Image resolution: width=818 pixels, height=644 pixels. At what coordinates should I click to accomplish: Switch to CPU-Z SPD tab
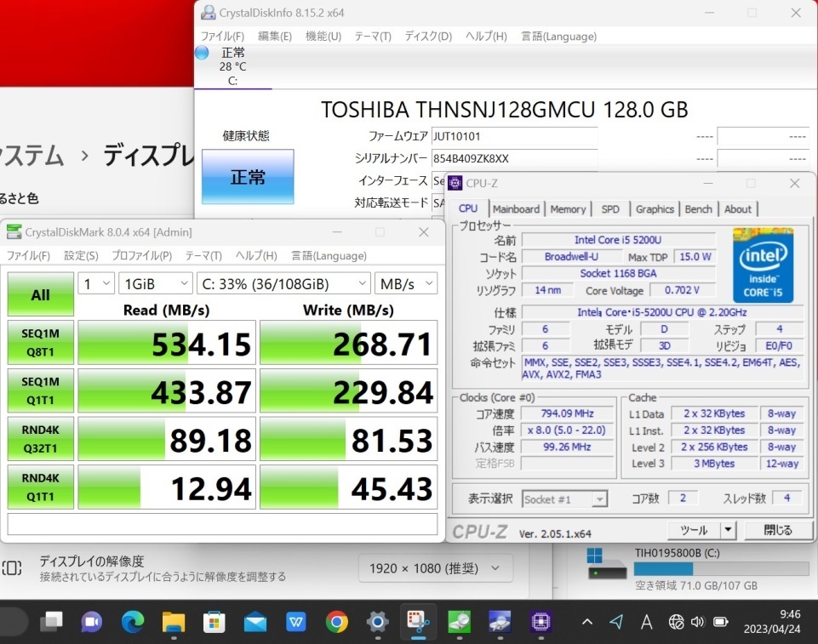(609, 209)
